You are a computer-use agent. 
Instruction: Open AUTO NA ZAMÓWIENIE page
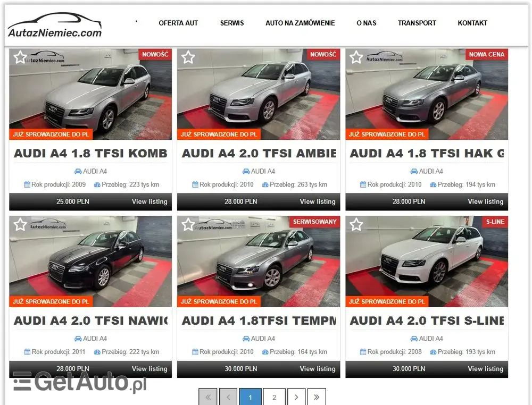(300, 23)
